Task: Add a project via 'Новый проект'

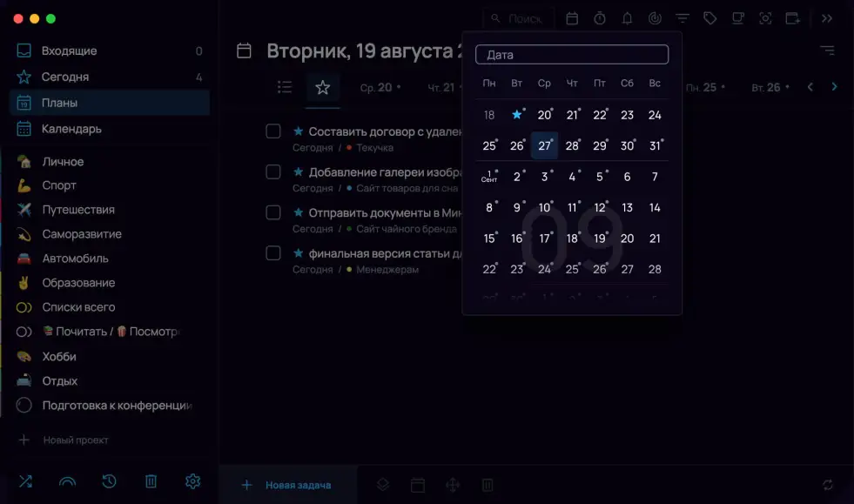Action: (75, 440)
